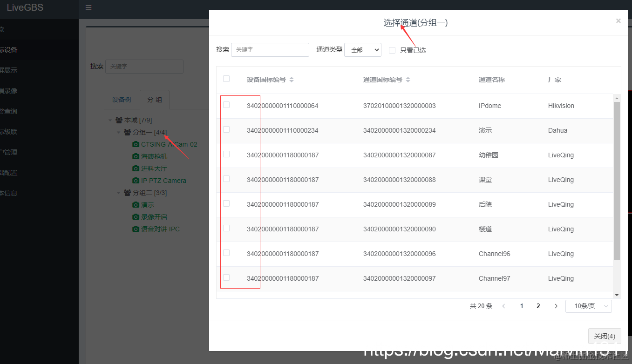Image resolution: width=632 pixels, height=364 pixels.
Task: Click the 关闭(4) button
Action: pyautogui.click(x=605, y=336)
